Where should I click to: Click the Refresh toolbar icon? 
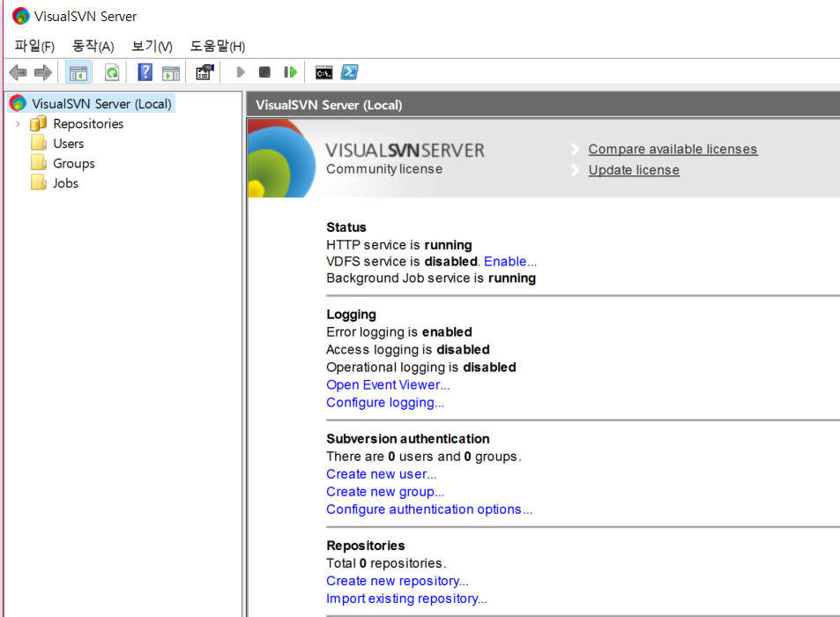[x=112, y=72]
